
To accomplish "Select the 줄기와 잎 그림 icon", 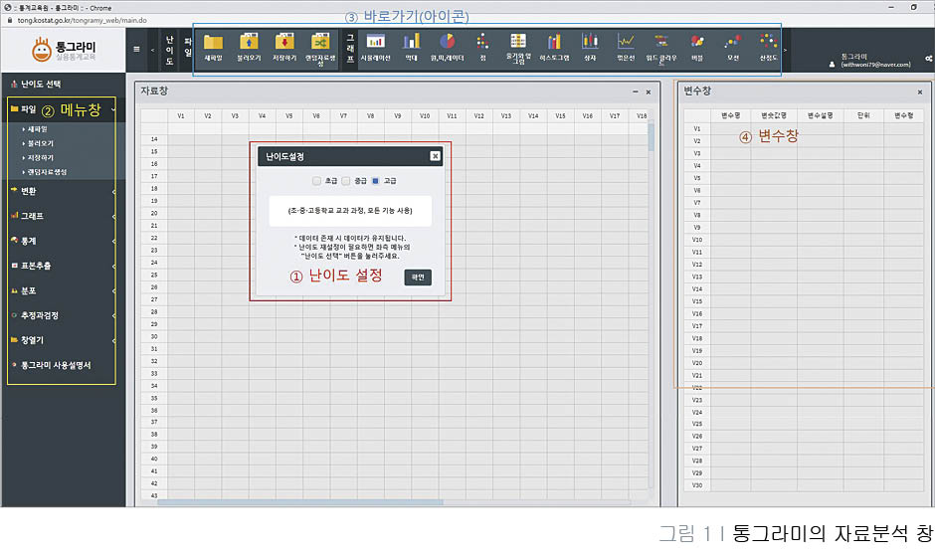I will (x=518, y=41).
